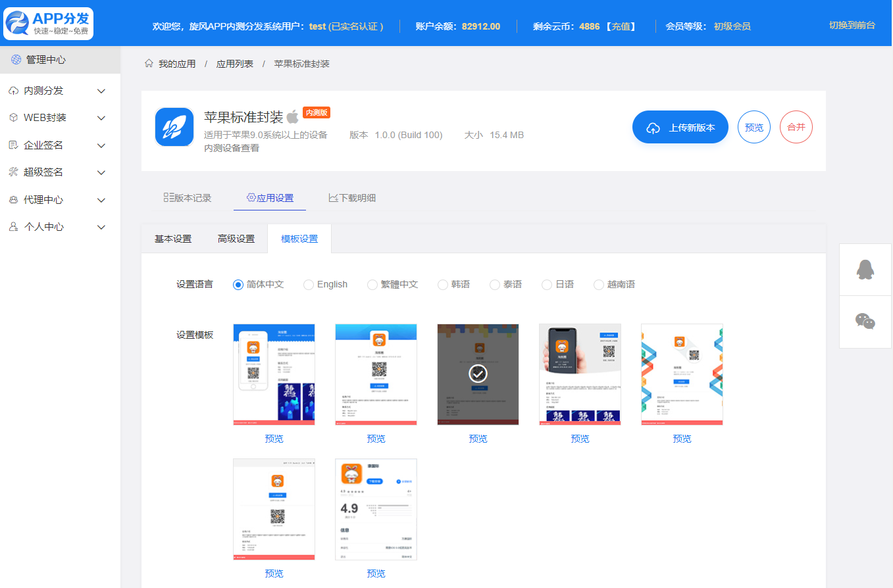This screenshot has width=893, height=588.
Task: Expand the 个人中心 sidebar menu chevron
Action: coord(101,228)
